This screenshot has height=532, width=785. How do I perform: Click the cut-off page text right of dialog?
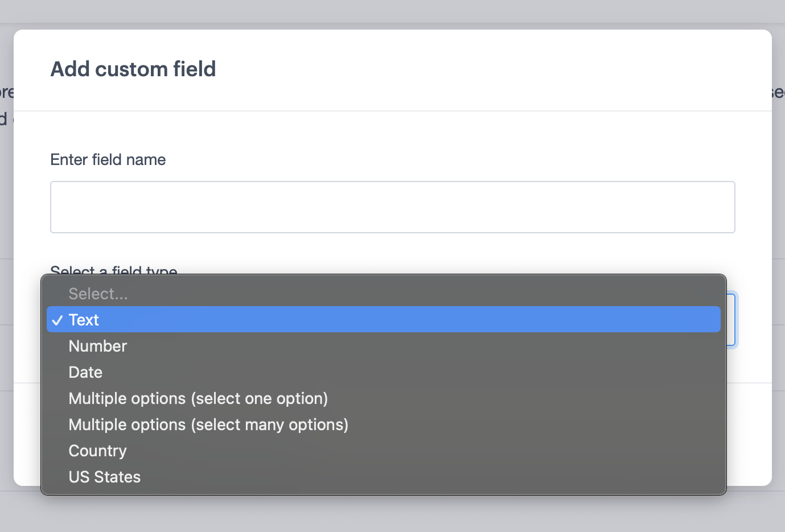pyautogui.click(x=778, y=93)
